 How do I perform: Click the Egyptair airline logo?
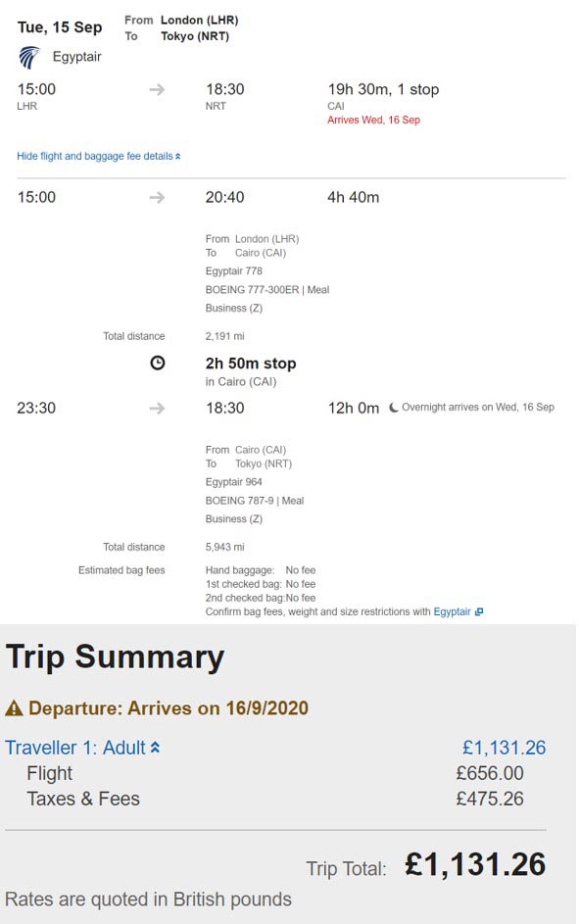click(x=28, y=57)
